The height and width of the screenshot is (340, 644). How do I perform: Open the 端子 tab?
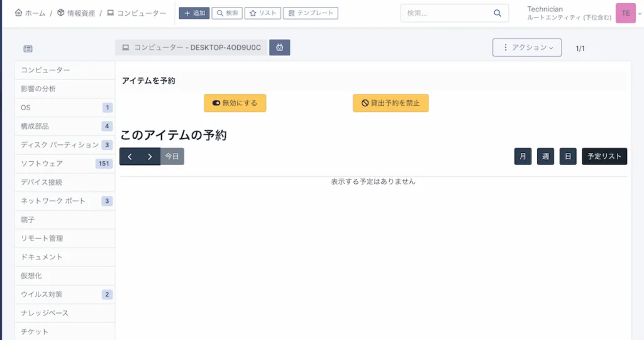(x=65, y=220)
